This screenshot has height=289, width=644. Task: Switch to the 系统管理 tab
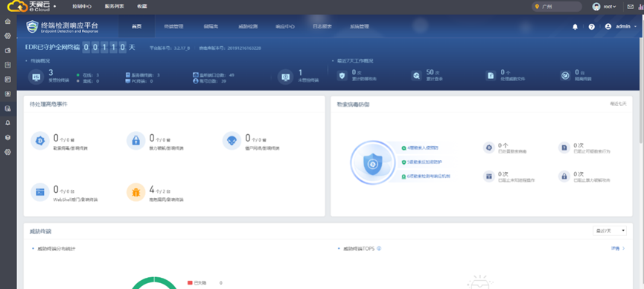coord(360,26)
